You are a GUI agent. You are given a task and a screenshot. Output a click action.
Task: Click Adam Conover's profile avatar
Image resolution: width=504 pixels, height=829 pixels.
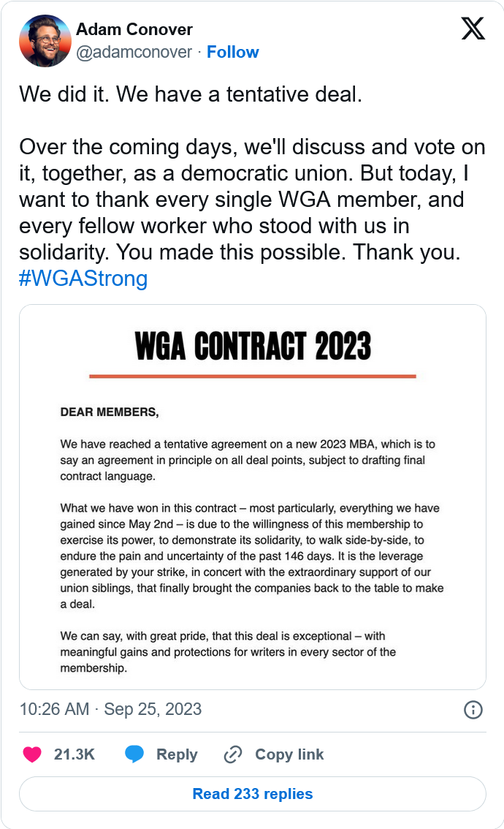tap(45, 41)
